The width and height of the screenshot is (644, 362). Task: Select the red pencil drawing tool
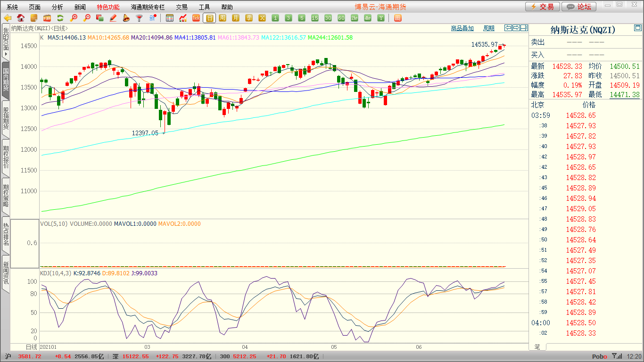113,18
